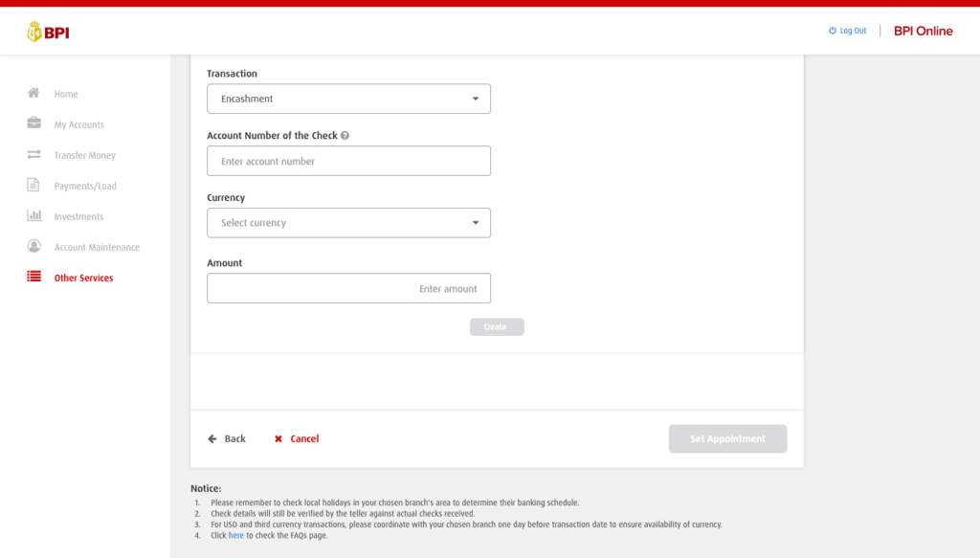Click the Log Out link
This screenshot has height=558, width=980.
coord(847,31)
